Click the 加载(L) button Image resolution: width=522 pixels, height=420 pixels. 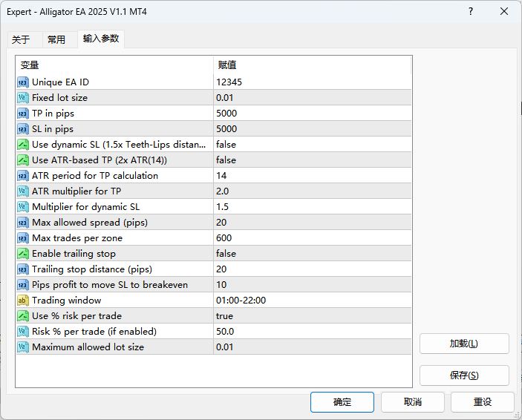pos(464,344)
